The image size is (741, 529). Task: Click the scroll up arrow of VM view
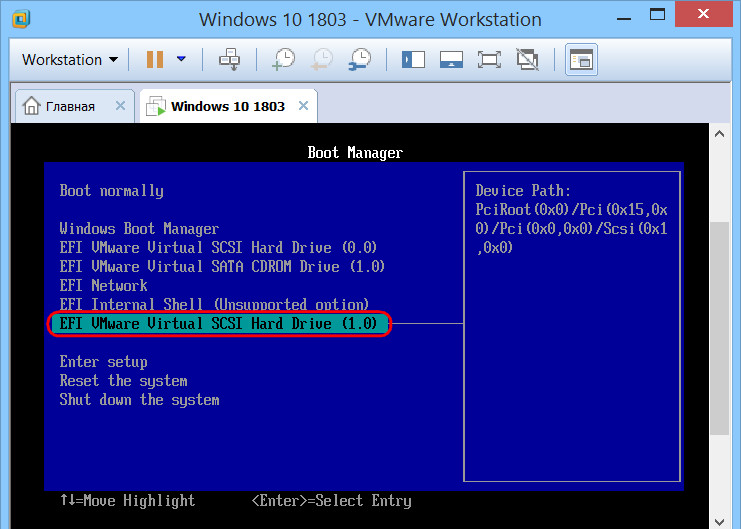pyautogui.click(x=719, y=134)
